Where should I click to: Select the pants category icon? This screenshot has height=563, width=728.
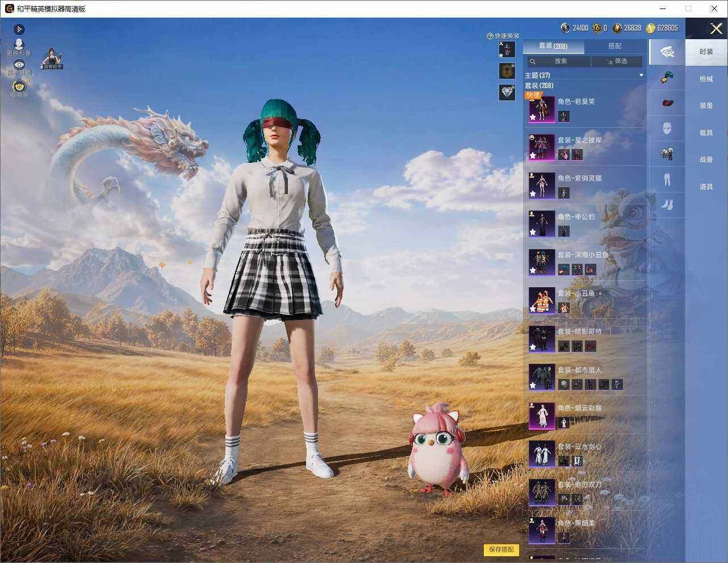click(667, 179)
